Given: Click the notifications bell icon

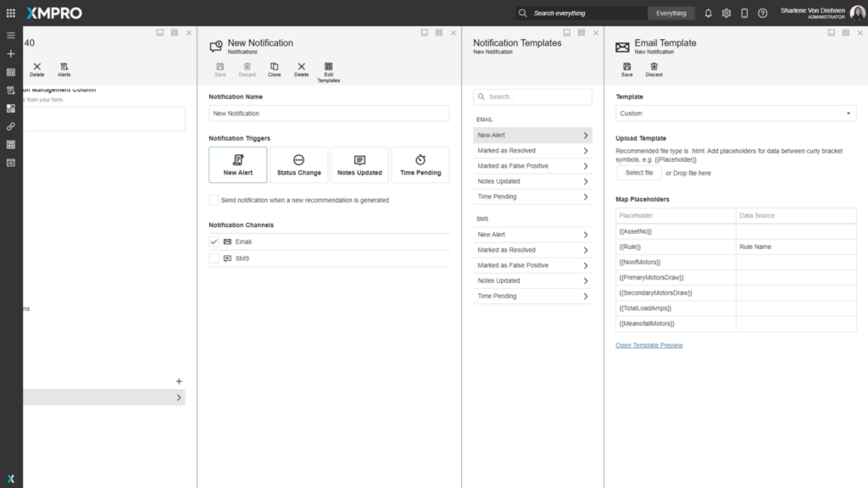Looking at the screenshot, I should [709, 14].
